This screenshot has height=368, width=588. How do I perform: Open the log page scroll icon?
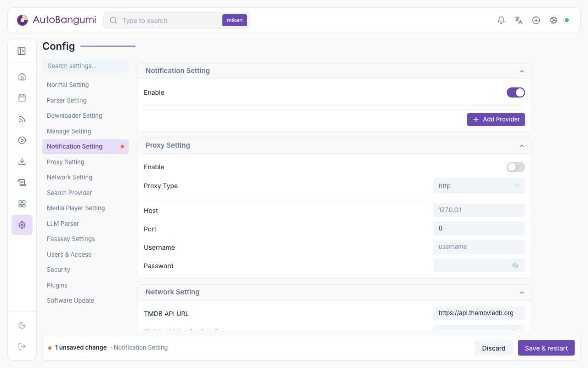[22, 183]
